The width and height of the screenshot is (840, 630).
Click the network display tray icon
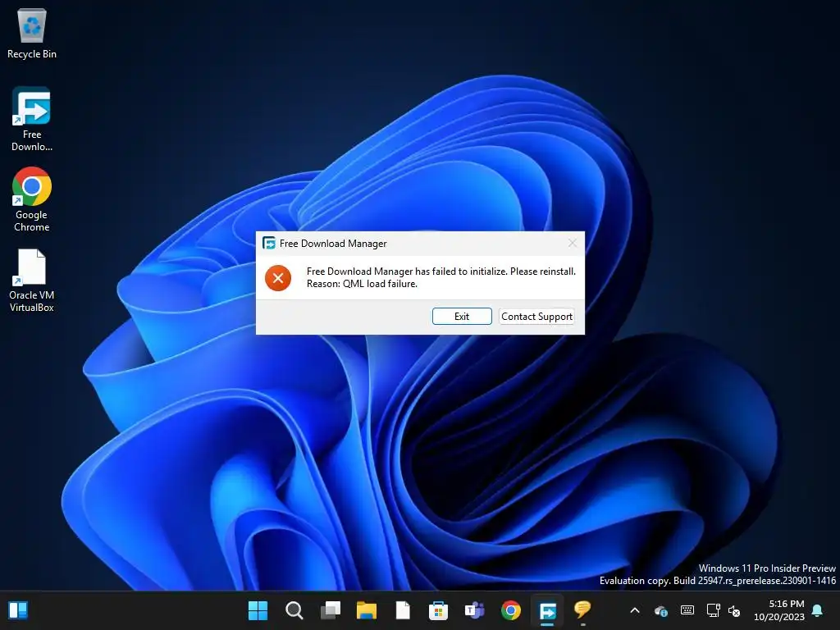(713, 610)
